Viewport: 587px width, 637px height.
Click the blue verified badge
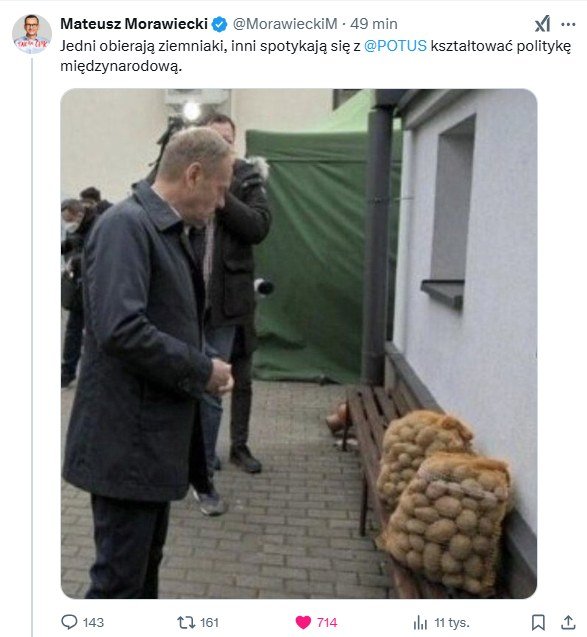[220, 24]
